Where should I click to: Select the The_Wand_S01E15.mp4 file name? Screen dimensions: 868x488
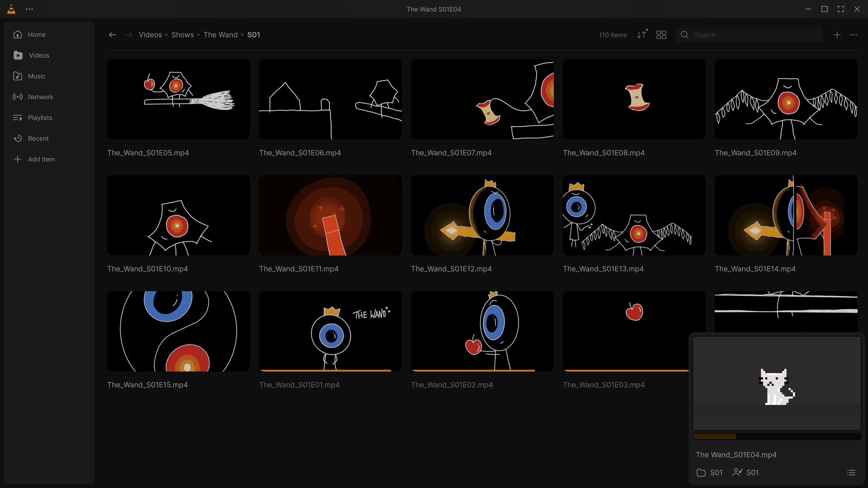point(147,385)
